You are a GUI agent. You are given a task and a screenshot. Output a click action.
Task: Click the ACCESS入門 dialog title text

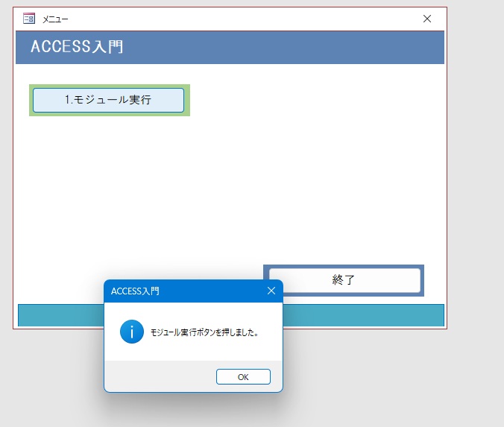coord(135,291)
